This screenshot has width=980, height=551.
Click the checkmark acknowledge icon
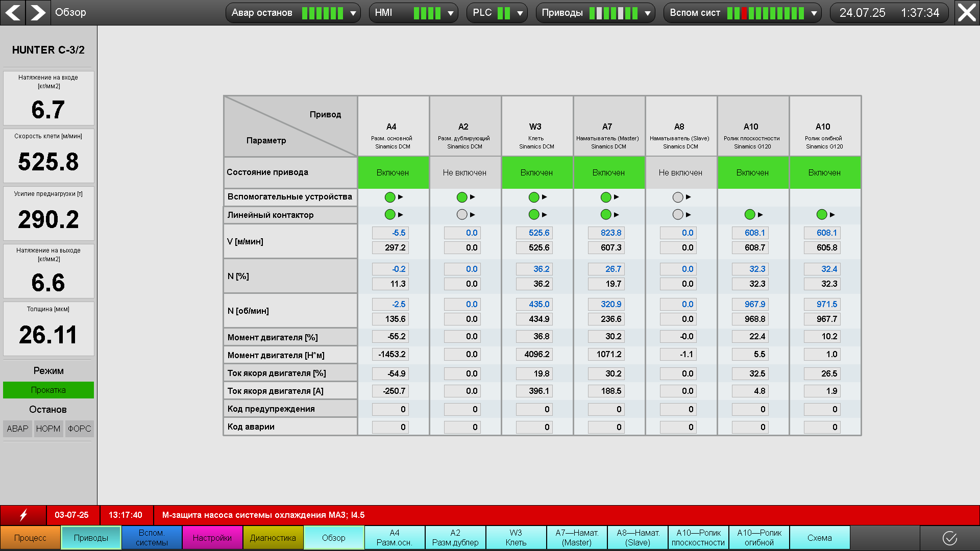coord(949,538)
